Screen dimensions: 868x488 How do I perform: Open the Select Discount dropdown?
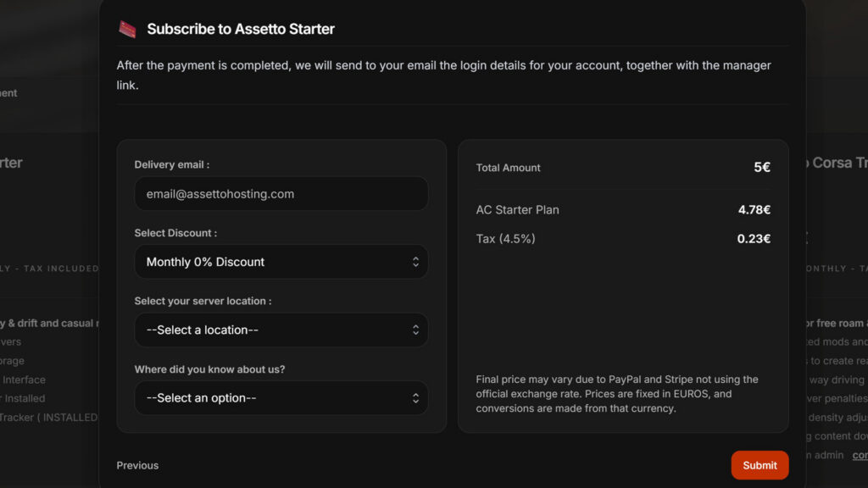[281, 262]
